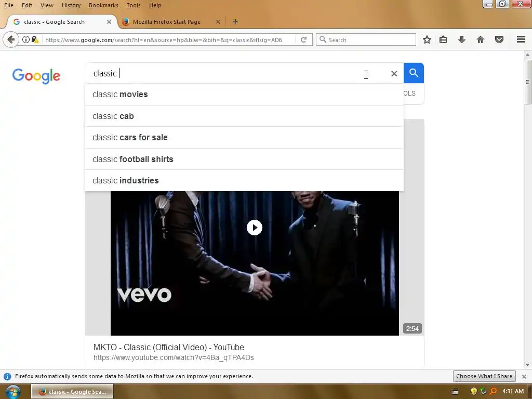The height and width of the screenshot is (399, 532).
Task: Close the Mozilla Firefox Start Page tab
Action: click(x=218, y=22)
